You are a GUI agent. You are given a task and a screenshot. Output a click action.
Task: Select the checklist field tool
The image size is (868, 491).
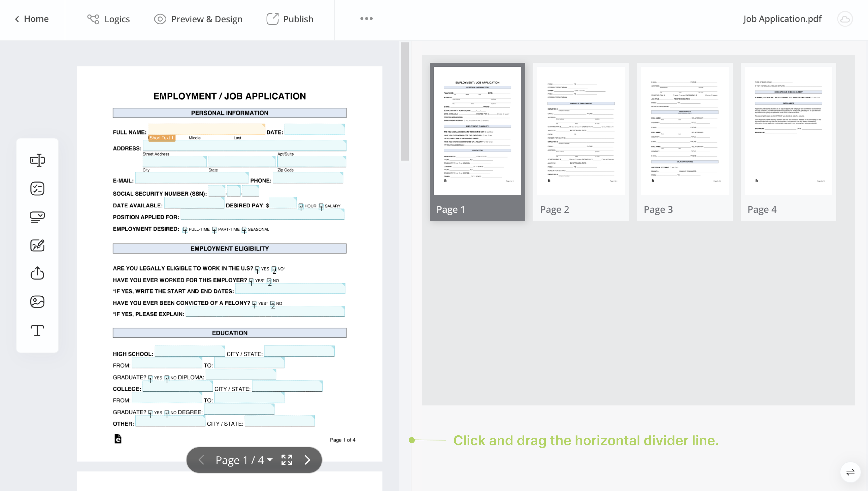coord(37,189)
